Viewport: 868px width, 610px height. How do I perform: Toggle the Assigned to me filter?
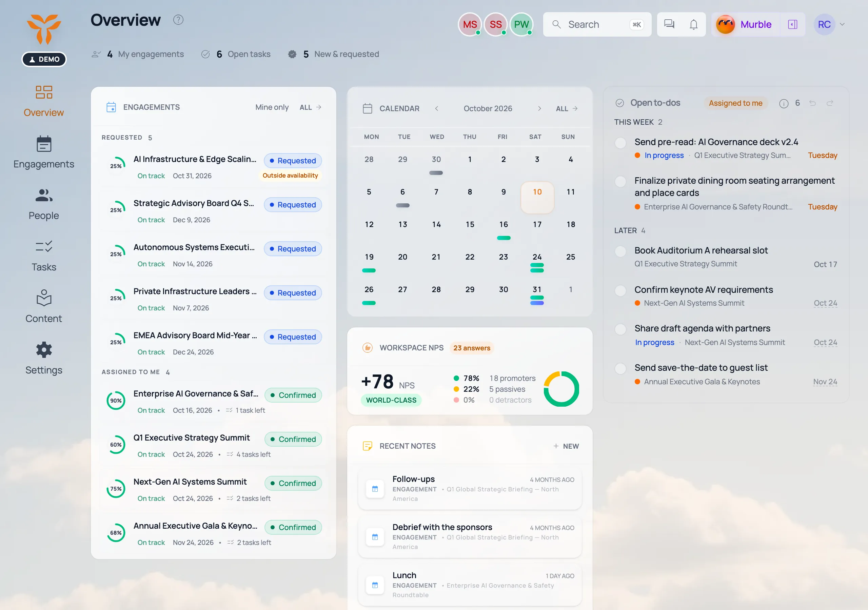735,103
